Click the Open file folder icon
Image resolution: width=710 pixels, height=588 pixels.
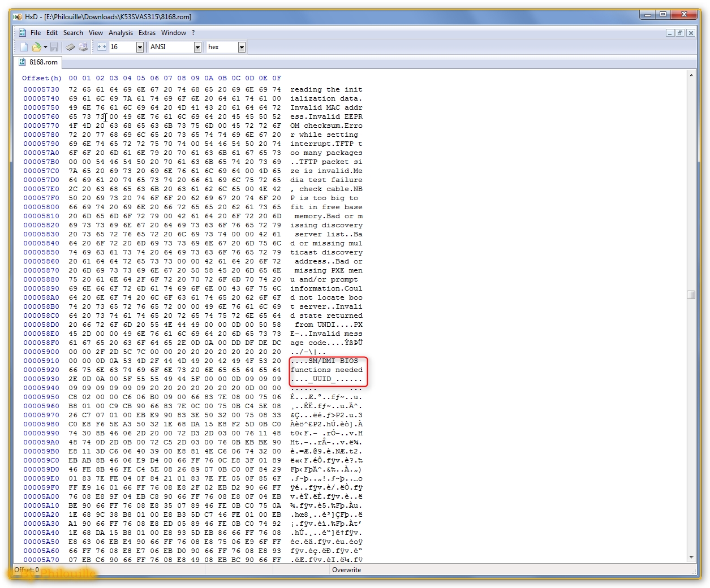pyautogui.click(x=36, y=47)
